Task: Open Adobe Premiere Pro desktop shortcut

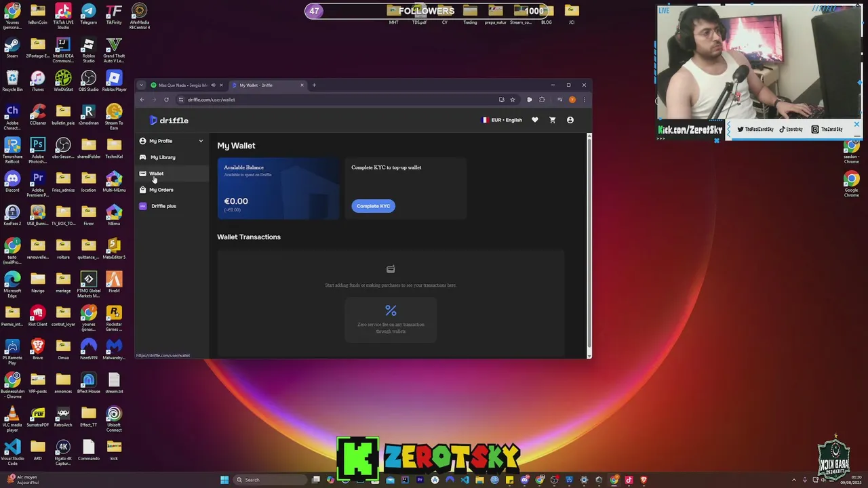Action: (37, 184)
